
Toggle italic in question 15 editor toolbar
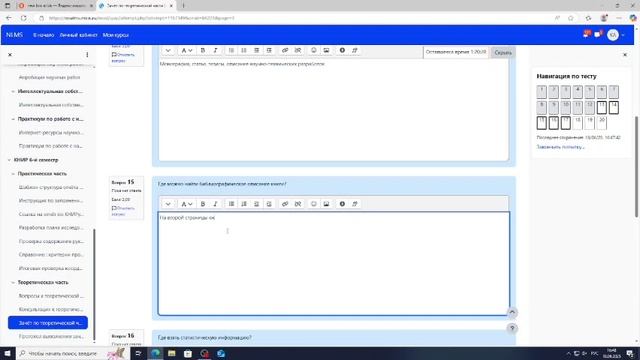point(215,204)
